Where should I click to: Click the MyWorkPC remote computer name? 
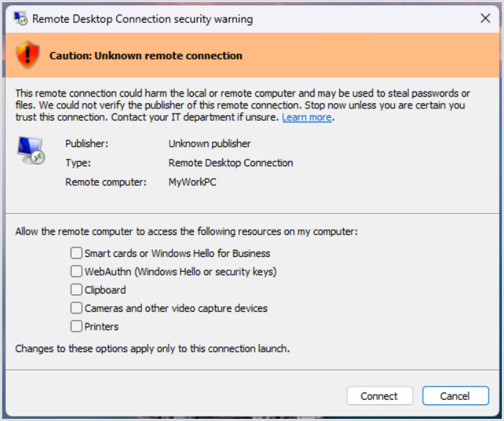(192, 182)
